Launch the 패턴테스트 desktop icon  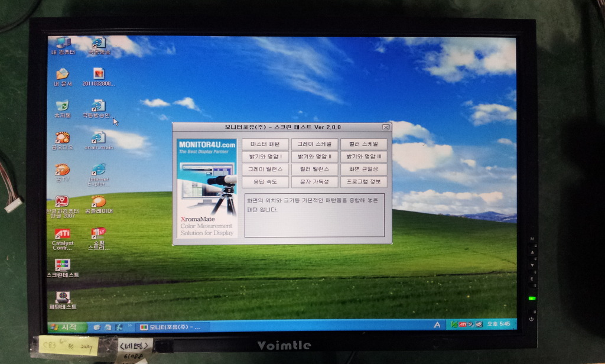[x=63, y=300]
